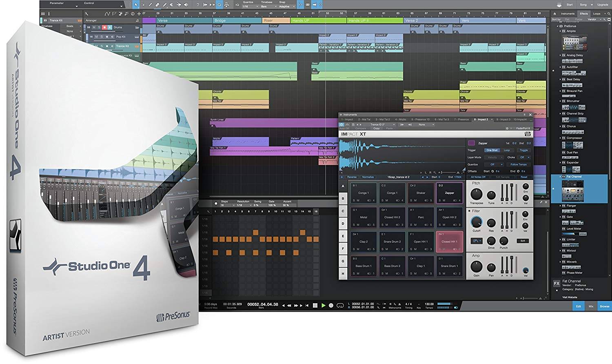Select the Mute tool
Viewport: 612px width, 364px height.
point(171,5)
